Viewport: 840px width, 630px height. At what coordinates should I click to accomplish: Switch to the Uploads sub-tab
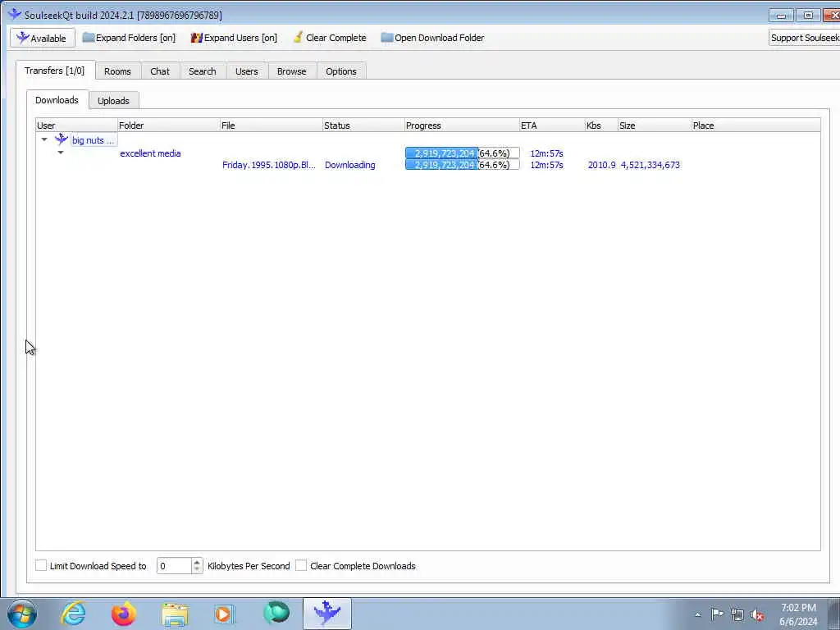(113, 101)
